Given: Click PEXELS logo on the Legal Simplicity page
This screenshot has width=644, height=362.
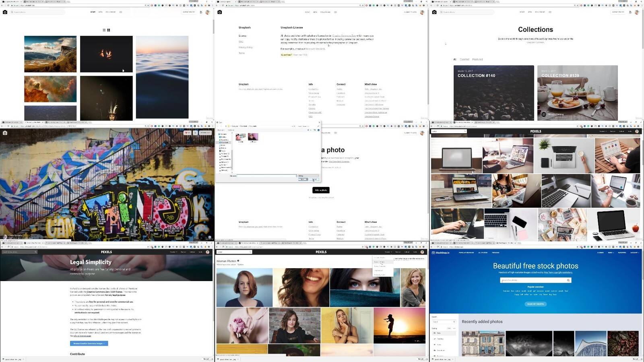Looking at the screenshot, I should point(106,252).
